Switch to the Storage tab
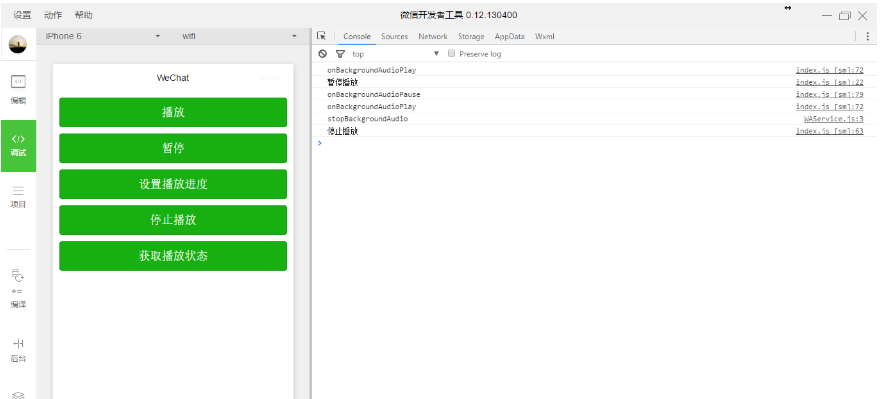The height and width of the screenshot is (399, 886). coord(471,36)
